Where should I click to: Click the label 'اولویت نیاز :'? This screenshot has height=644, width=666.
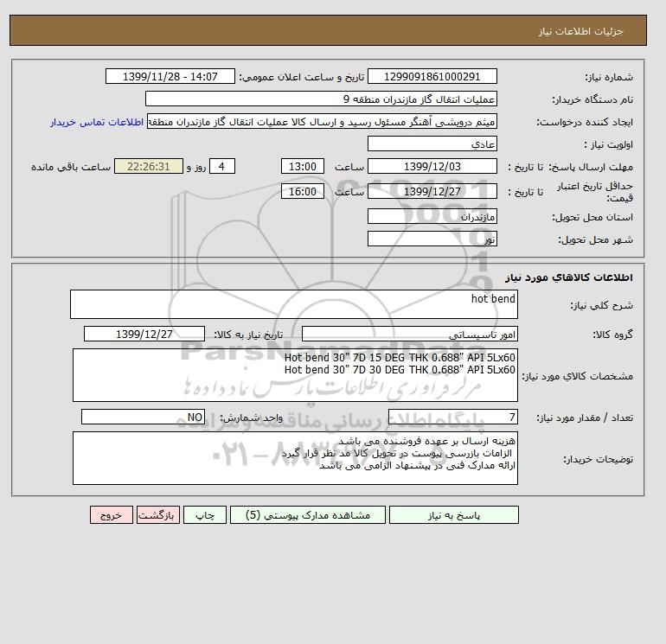click(609, 144)
